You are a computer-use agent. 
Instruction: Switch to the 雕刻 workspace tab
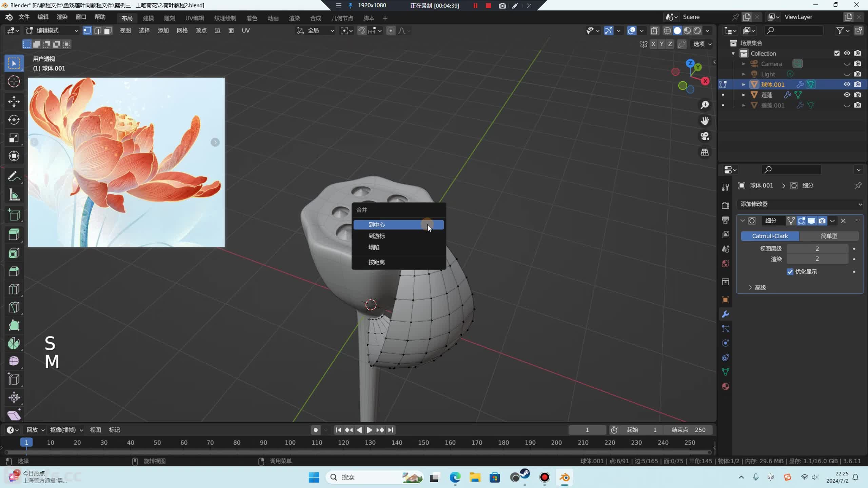pos(169,18)
